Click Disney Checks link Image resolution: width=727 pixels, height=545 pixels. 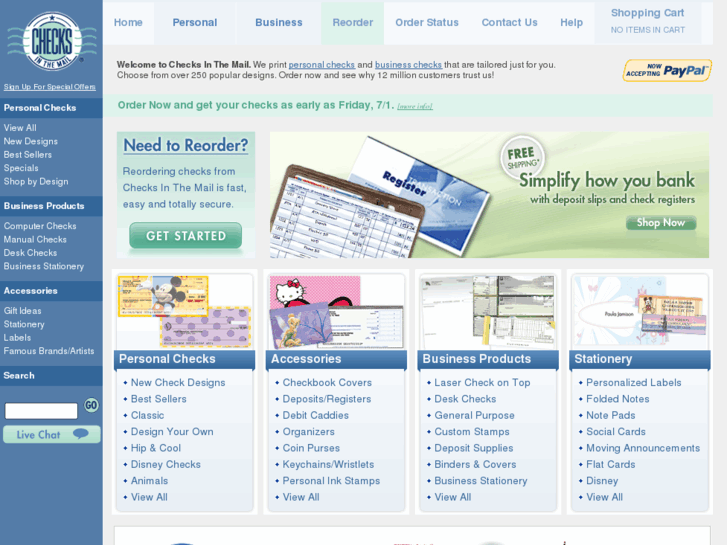coord(166,464)
